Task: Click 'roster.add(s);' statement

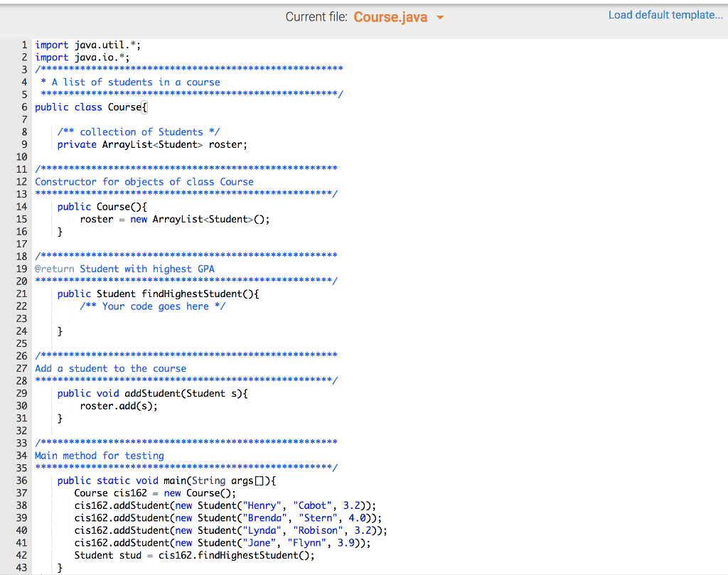Action: (x=119, y=406)
